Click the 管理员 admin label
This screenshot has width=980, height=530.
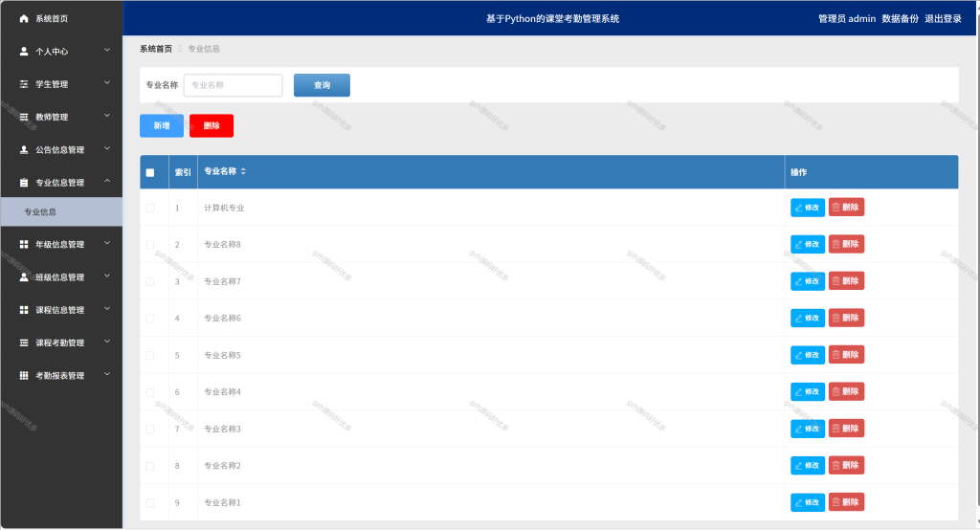tap(847, 19)
